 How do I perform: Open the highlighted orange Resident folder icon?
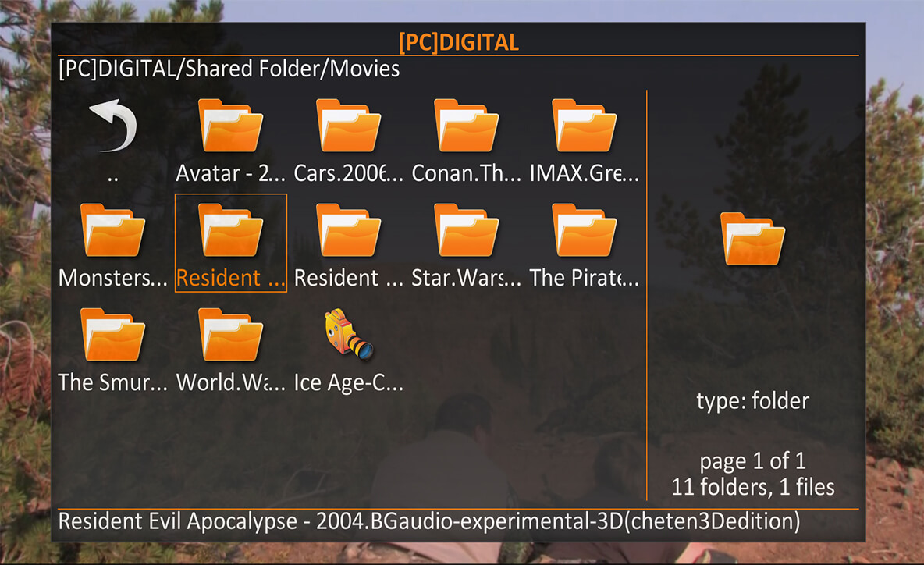click(230, 230)
